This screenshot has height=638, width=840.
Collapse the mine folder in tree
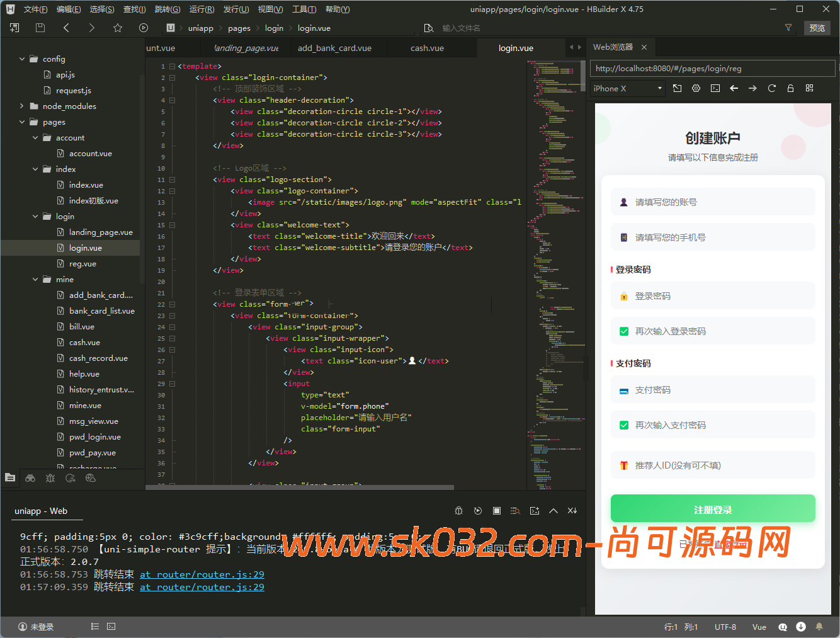[35, 280]
